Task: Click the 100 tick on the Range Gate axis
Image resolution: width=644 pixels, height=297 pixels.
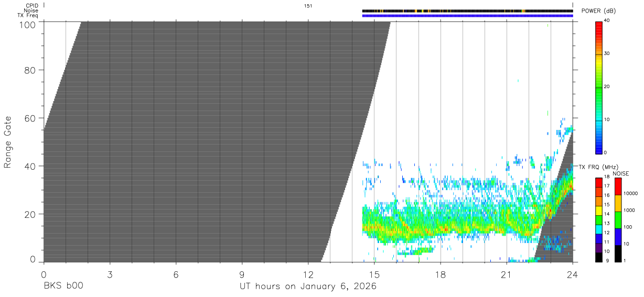Action: tap(29, 25)
